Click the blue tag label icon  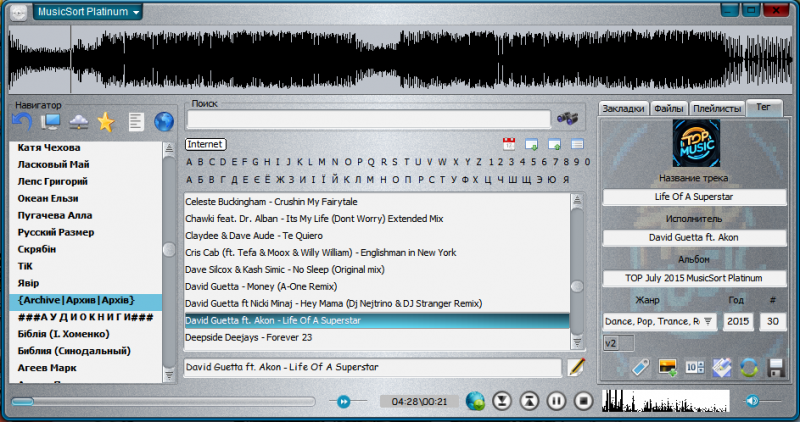tap(640, 367)
